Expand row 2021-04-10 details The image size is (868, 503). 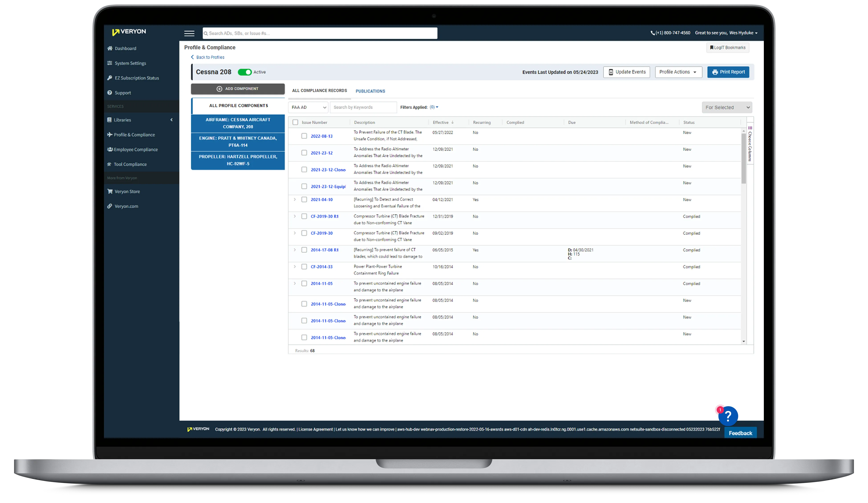click(x=295, y=199)
